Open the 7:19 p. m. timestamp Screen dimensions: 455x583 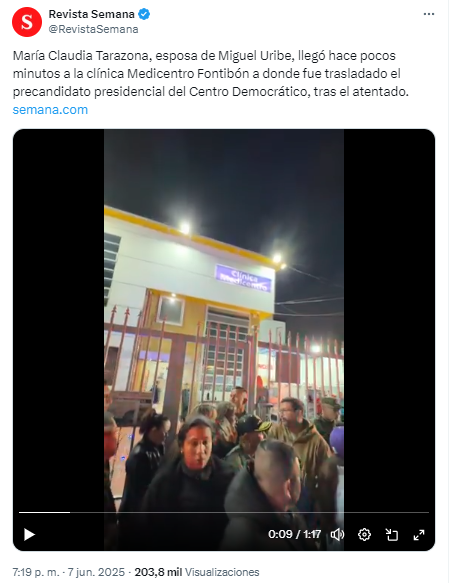pyautogui.click(x=36, y=572)
